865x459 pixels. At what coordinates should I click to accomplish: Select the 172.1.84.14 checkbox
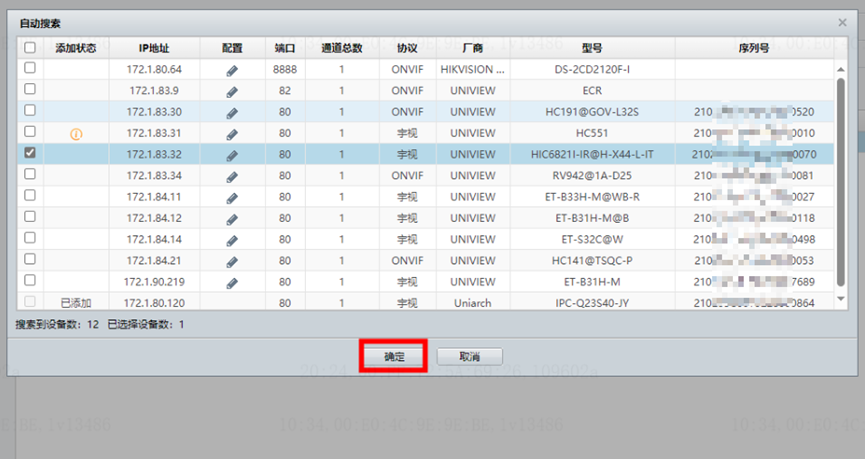click(30, 238)
